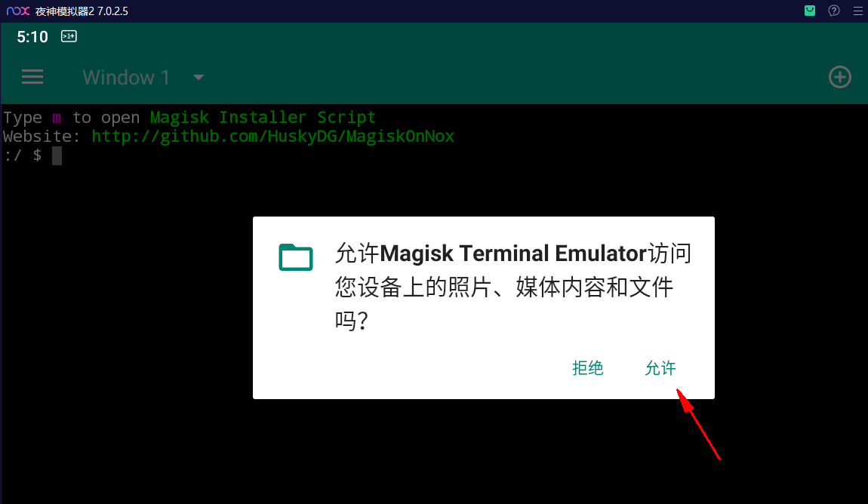Open the github.com/HuskyDG/MagiskOnNox link

273,136
